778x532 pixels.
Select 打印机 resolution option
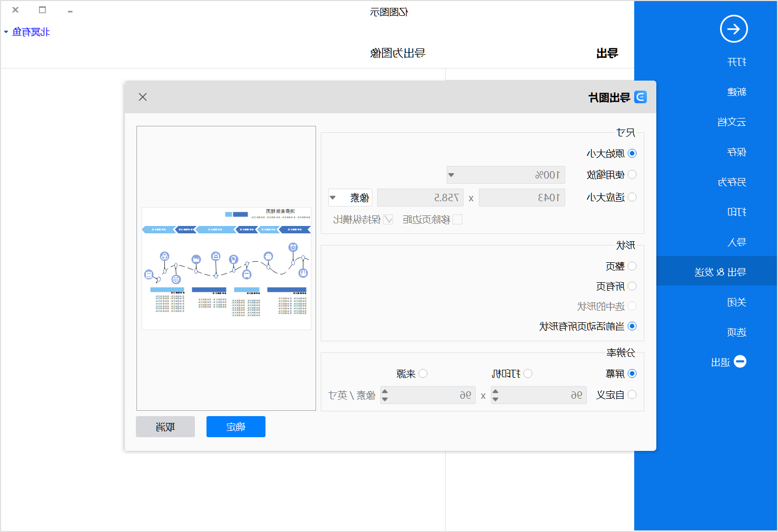tap(528, 373)
